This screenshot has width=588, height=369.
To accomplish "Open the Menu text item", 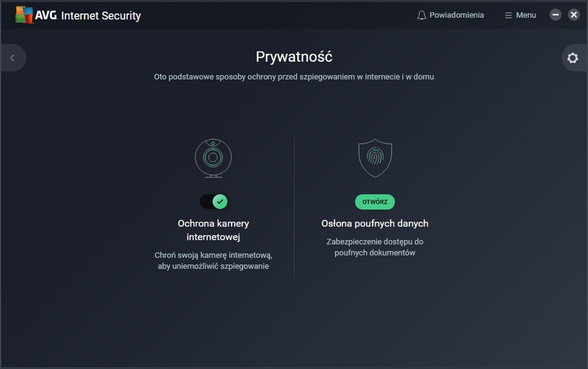I will point(526,15).
